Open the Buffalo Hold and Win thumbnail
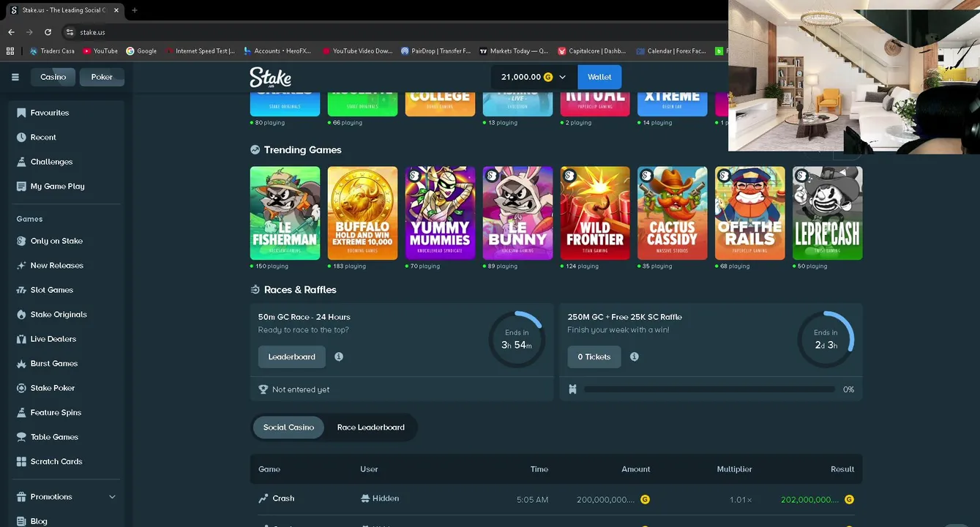This screenshot has width=980, height=527. click(362, 213)
